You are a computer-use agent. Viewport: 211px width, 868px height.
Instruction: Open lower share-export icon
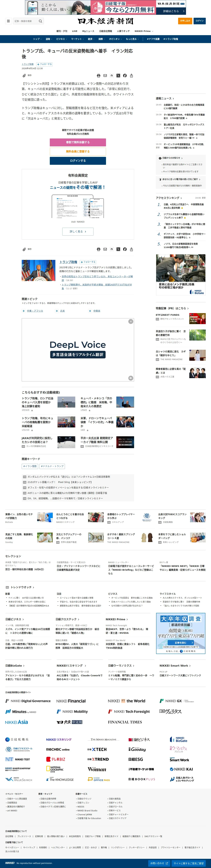131,249
